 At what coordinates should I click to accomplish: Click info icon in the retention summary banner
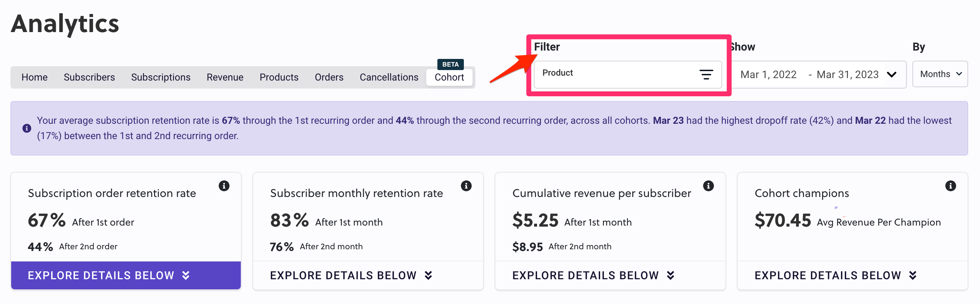tap(26, 128)
